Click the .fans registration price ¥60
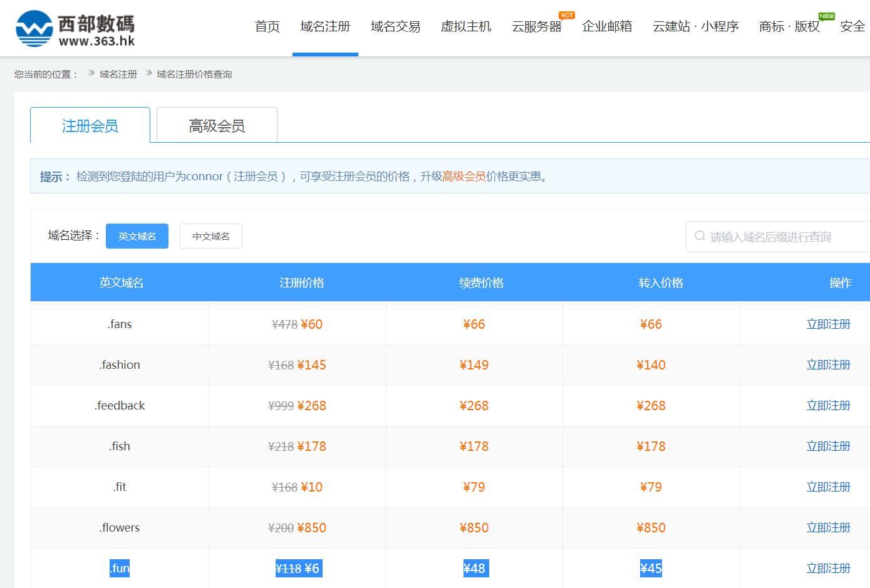The image size is (870, 588). coord(312,324)
